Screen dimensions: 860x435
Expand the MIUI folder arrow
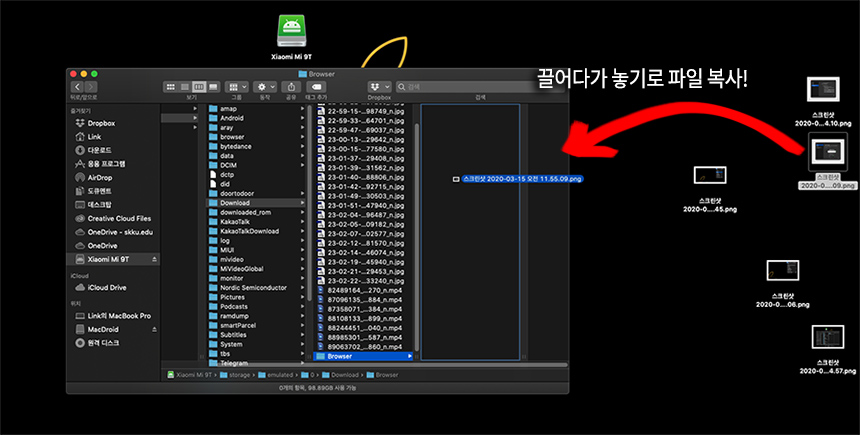coord(302,250)
